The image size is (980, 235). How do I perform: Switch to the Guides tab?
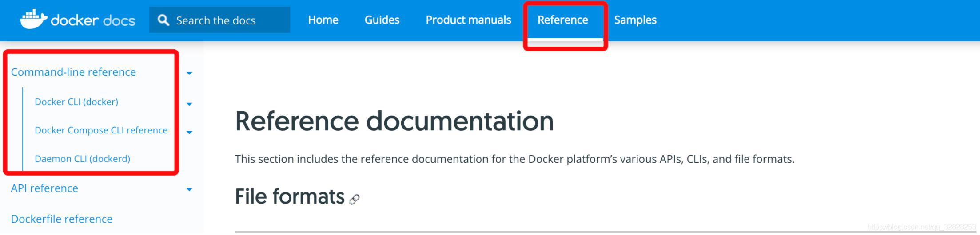(382, 20)
